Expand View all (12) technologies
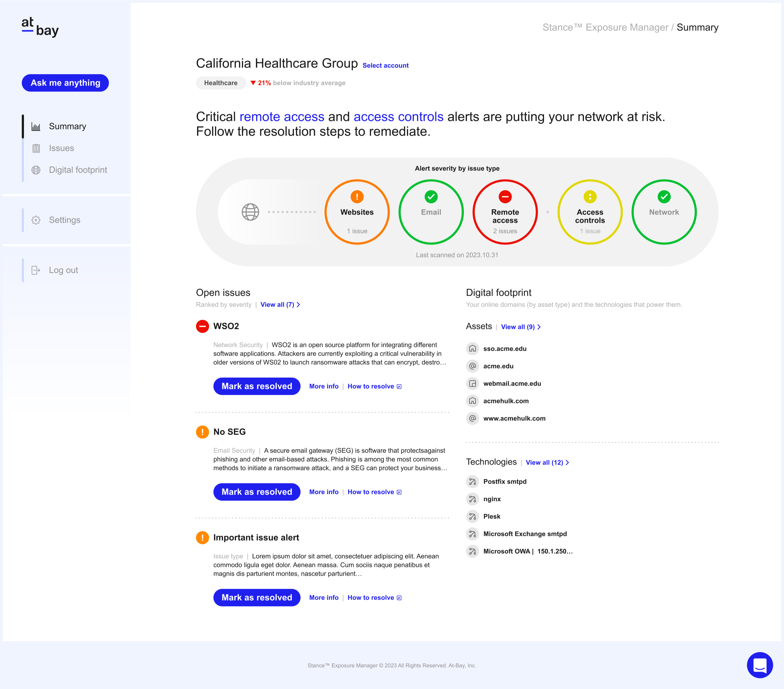This screenshot has width=784, height=689. 547,463
